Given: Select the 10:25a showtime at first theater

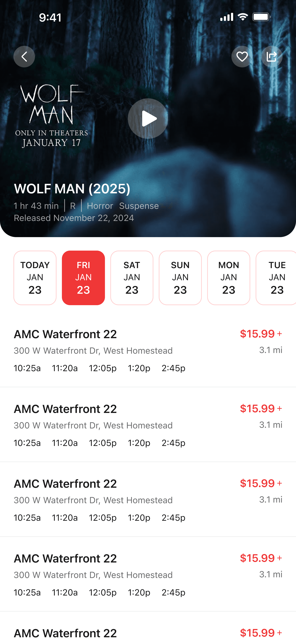Looking at the screenshot, I should point(27,368).
